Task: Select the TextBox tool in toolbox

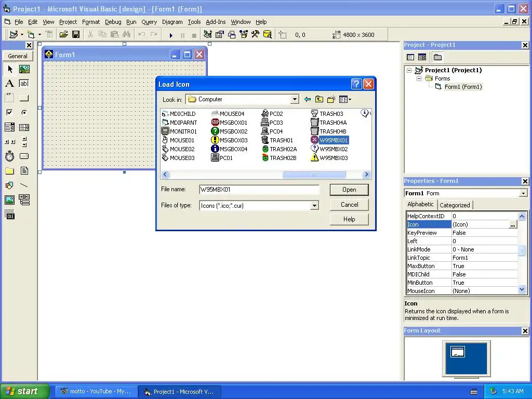Action: (24, 84)
